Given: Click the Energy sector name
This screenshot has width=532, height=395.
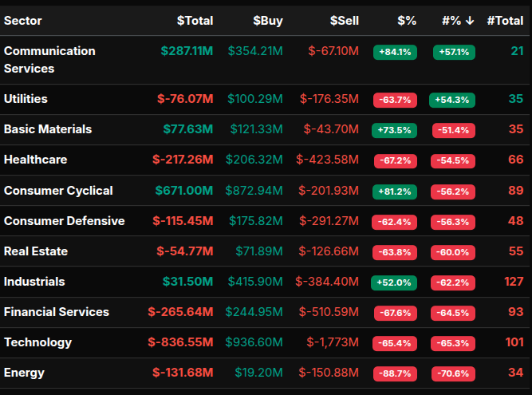Looking at the screenshot, I should tap(24, 373).
